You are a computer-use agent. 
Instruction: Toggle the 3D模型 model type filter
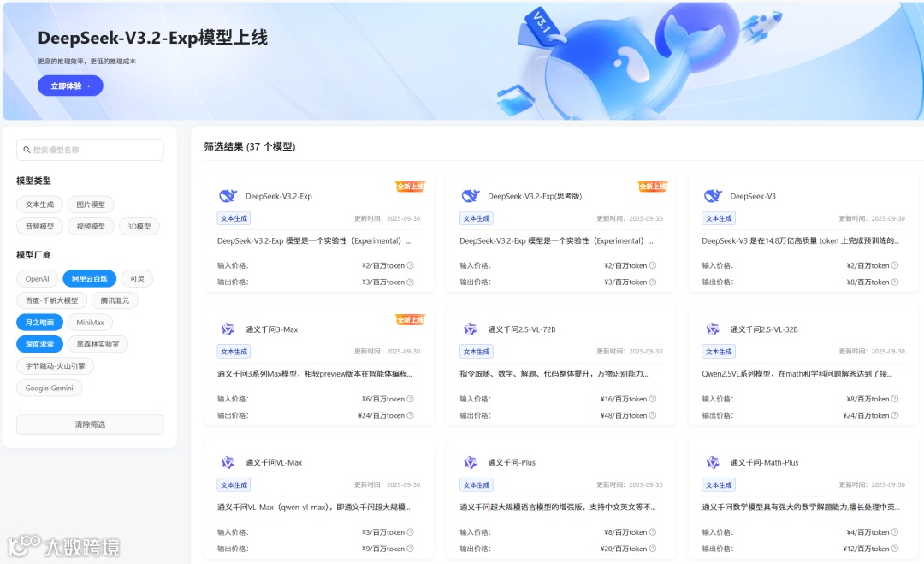[x=139, y=226]
